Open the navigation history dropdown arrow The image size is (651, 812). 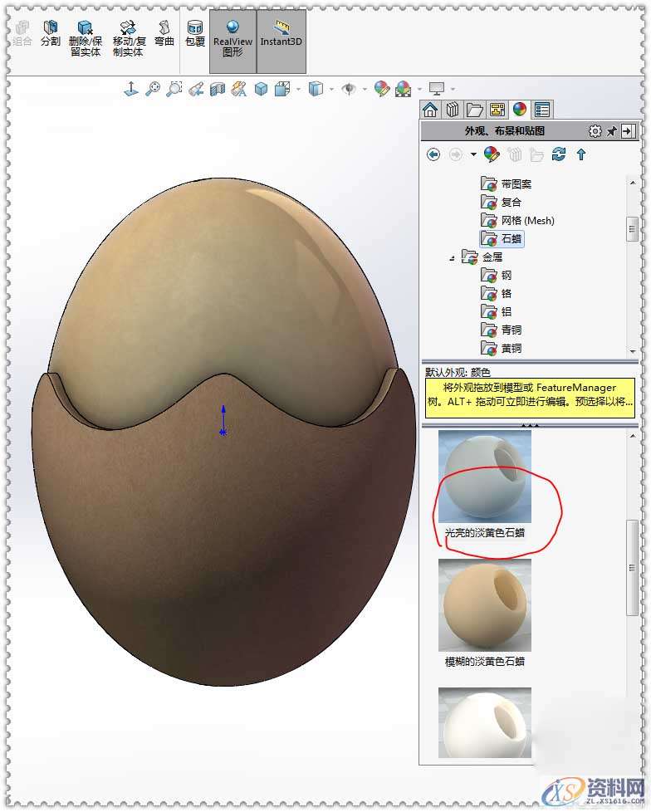473,154
